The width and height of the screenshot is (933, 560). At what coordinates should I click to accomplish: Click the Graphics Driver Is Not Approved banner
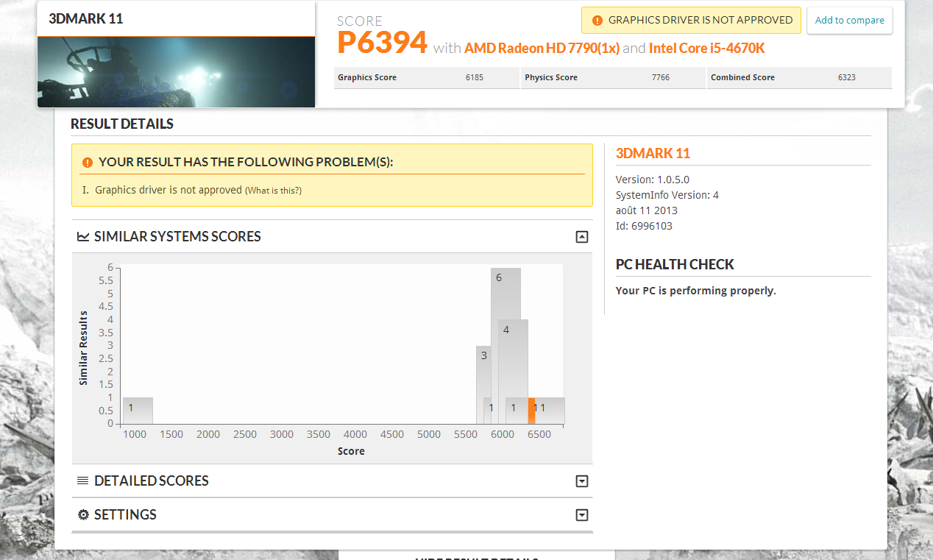[692, 21]
